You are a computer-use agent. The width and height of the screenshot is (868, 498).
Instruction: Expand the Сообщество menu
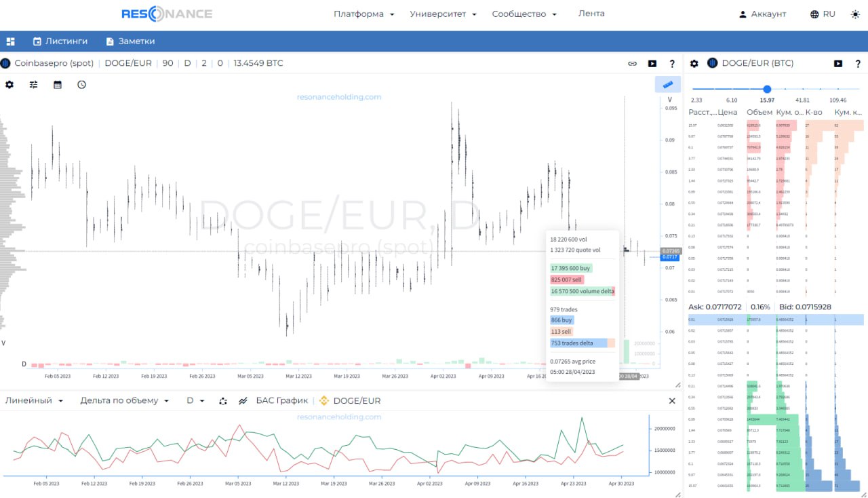click(x=524, y=14)
